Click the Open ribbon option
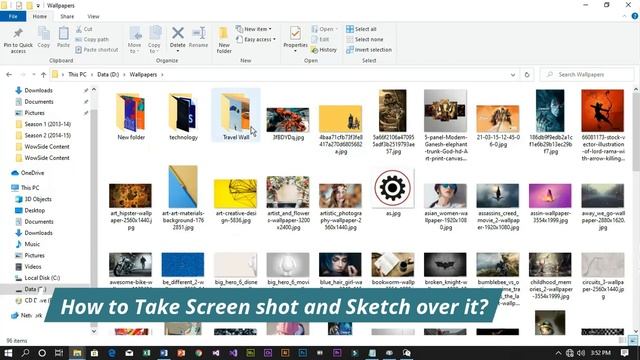The width and height of the screenshot is (640, 360). tap(324, 29)
